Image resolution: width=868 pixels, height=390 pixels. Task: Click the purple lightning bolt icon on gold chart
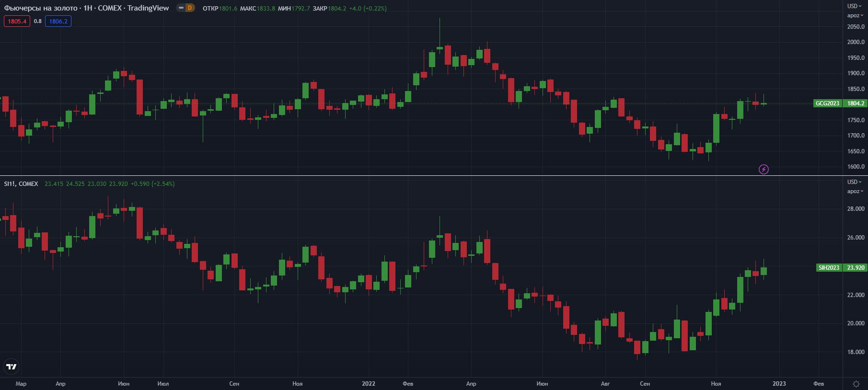(764, 169)
